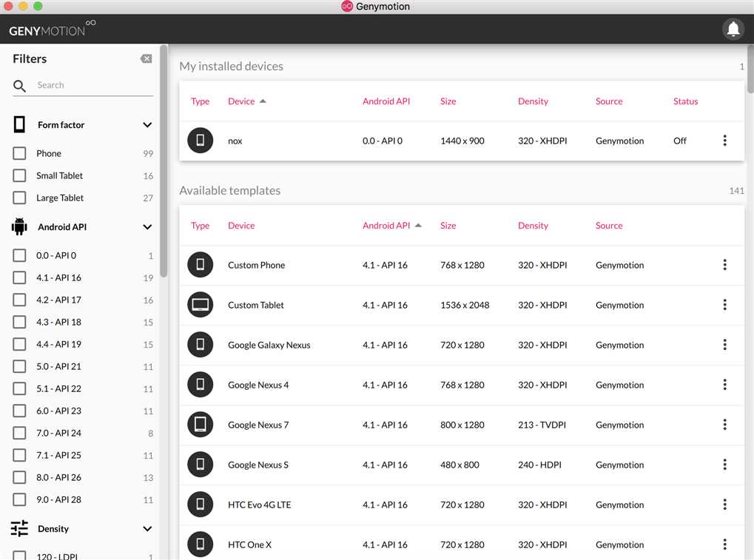Check the Small Tablet filter
The image size is (754, 560).
pos(19,175)
